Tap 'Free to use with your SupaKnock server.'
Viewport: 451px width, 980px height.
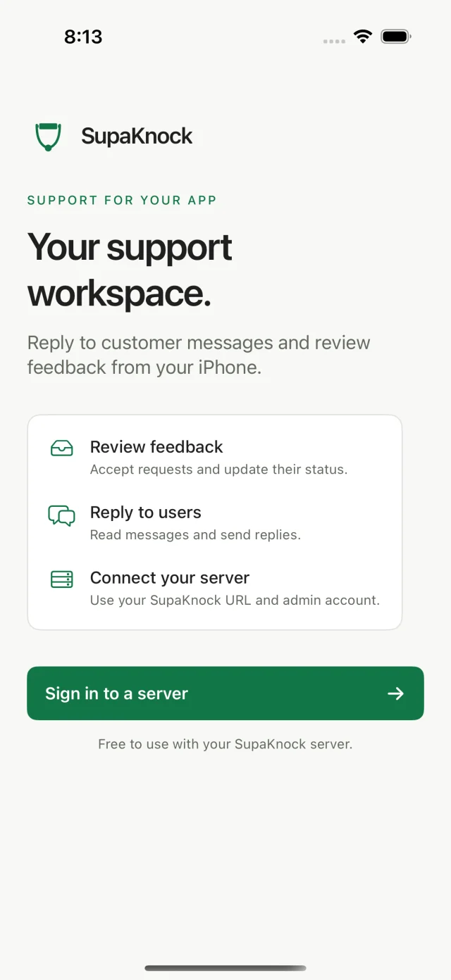click(225, 744)
